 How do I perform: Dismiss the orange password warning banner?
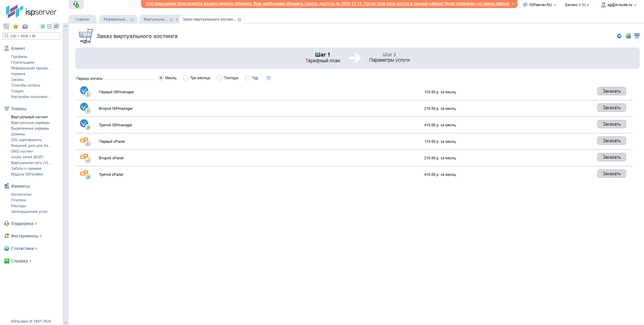513,4
